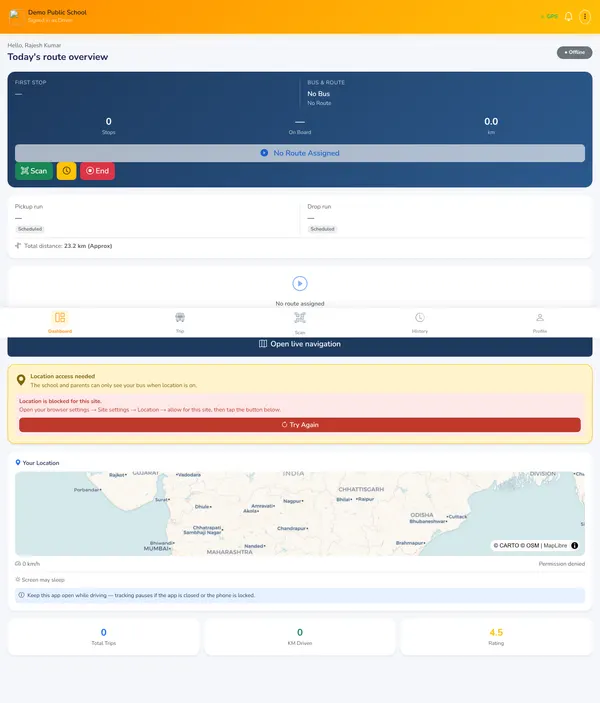
Task: Click the Hello, Rajesh Kumar greeting
Action: click(34, 45)
